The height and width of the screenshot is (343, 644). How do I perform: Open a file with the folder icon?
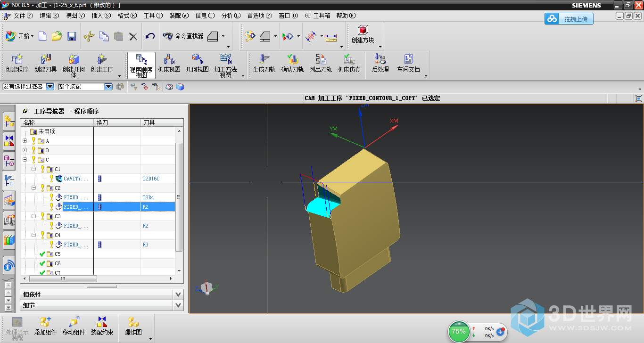[57, 36]
